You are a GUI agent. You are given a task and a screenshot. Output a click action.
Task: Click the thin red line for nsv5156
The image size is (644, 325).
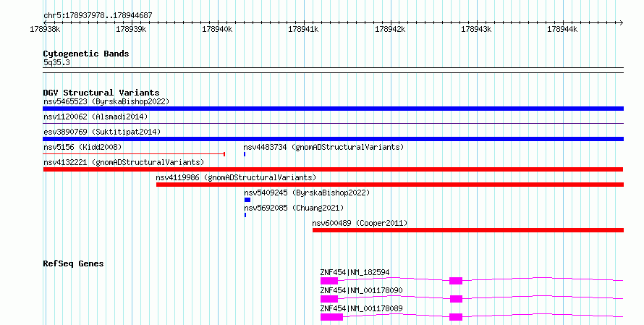(x=134, y=154)
